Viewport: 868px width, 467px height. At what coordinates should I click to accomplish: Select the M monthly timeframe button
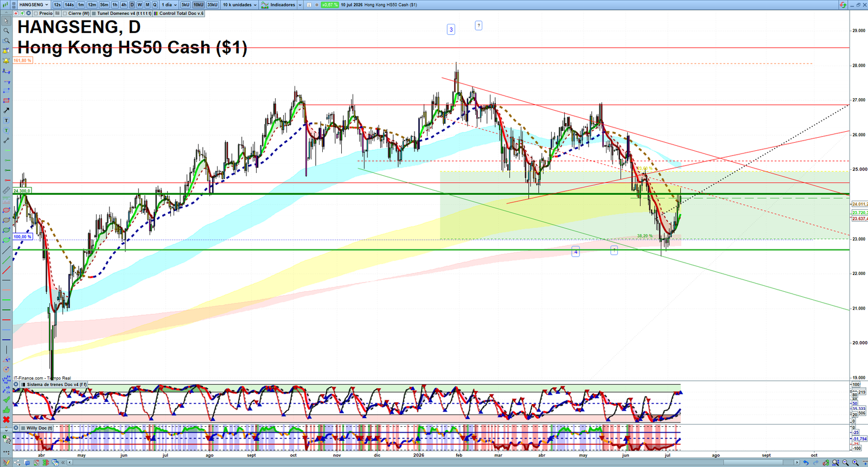coord(147,5)
